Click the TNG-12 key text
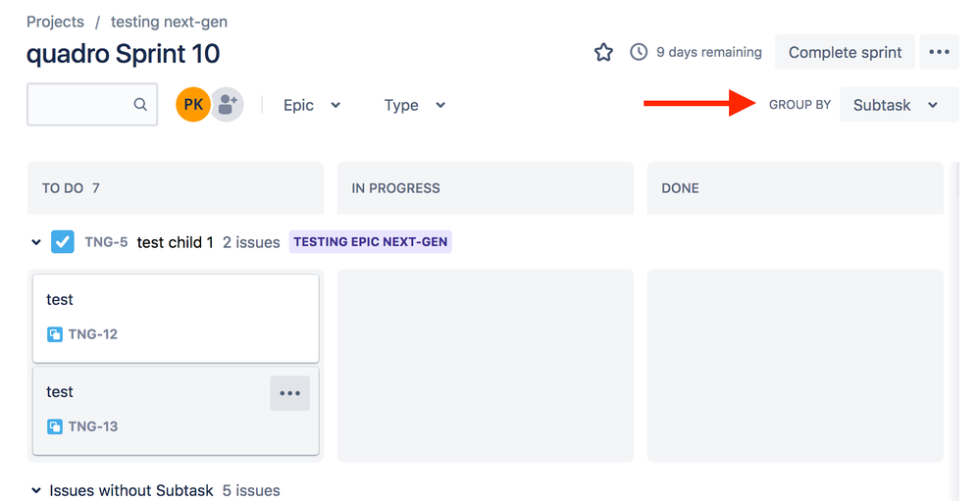This screenshot has width=980, height=501. coord(92,334)
